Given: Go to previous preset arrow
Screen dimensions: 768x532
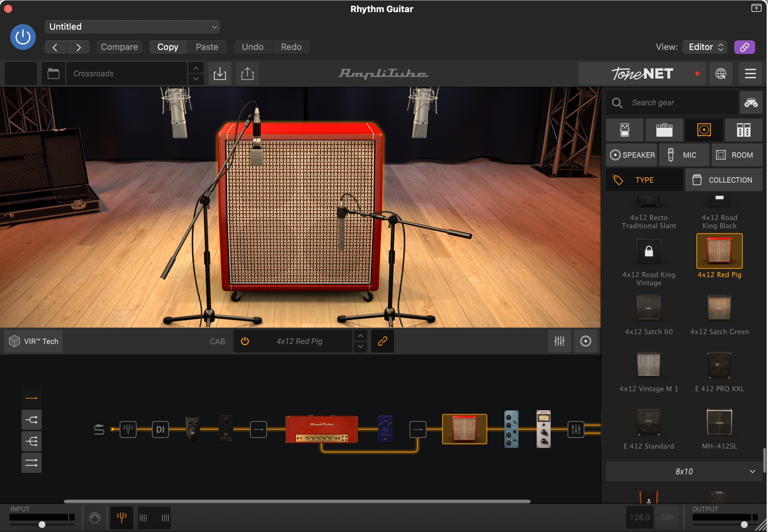Looking at the screenshot, I should (x=55, y=47).
